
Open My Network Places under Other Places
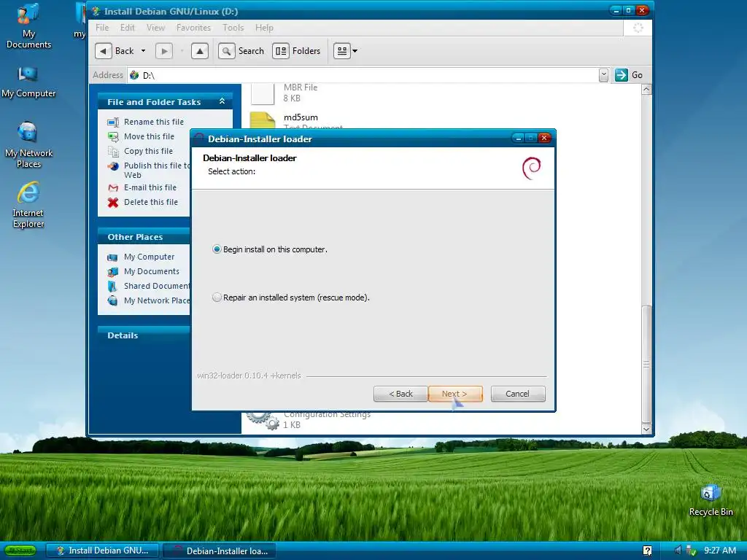point(157,300)
